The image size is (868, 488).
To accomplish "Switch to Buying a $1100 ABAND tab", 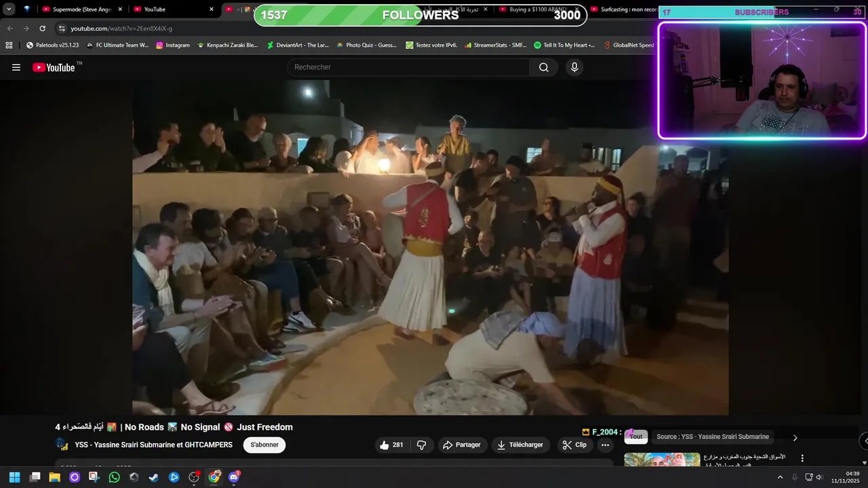I will click(x=538, y=9).
